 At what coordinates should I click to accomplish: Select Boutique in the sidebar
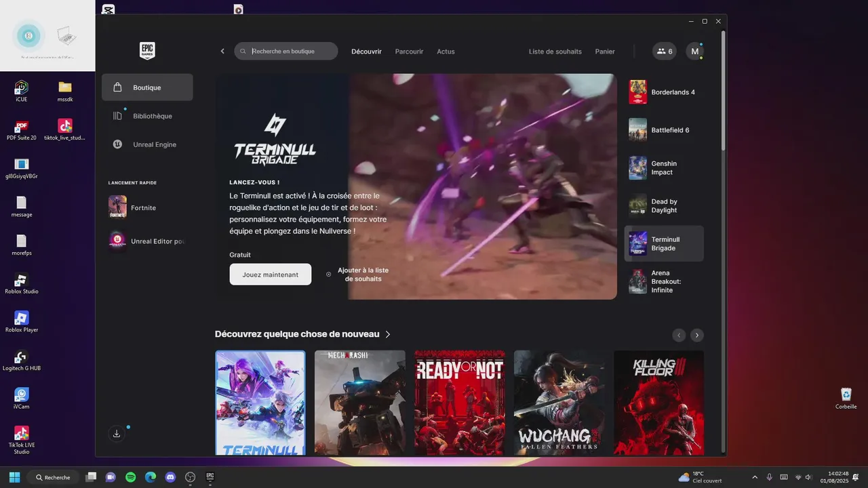(147, 87)
